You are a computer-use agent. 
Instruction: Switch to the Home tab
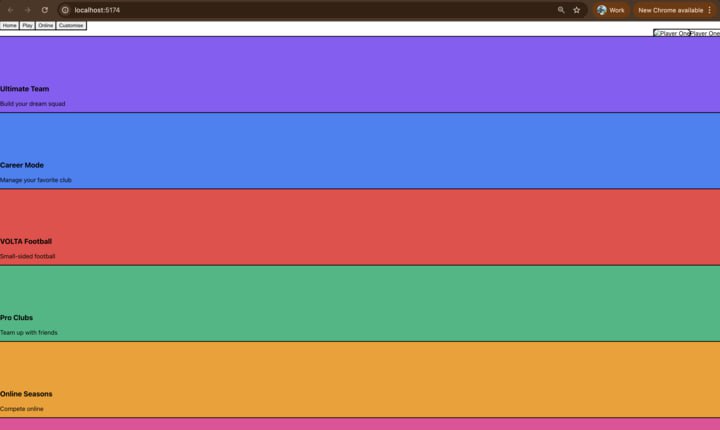tap(9, 25)
